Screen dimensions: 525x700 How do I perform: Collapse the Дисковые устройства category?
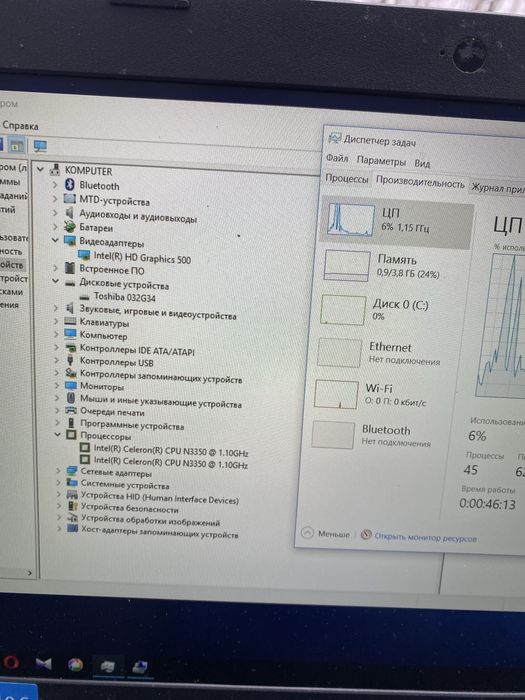55,281
